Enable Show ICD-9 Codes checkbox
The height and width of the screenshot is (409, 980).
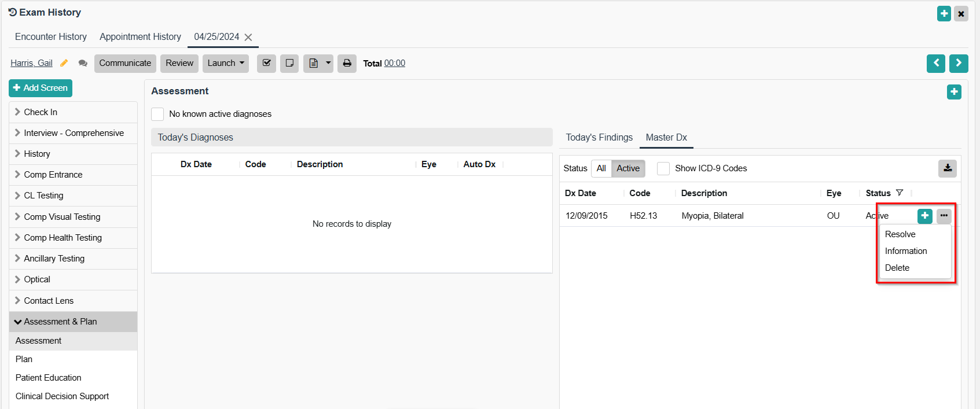pyautogui.click(x=663, y=168)
